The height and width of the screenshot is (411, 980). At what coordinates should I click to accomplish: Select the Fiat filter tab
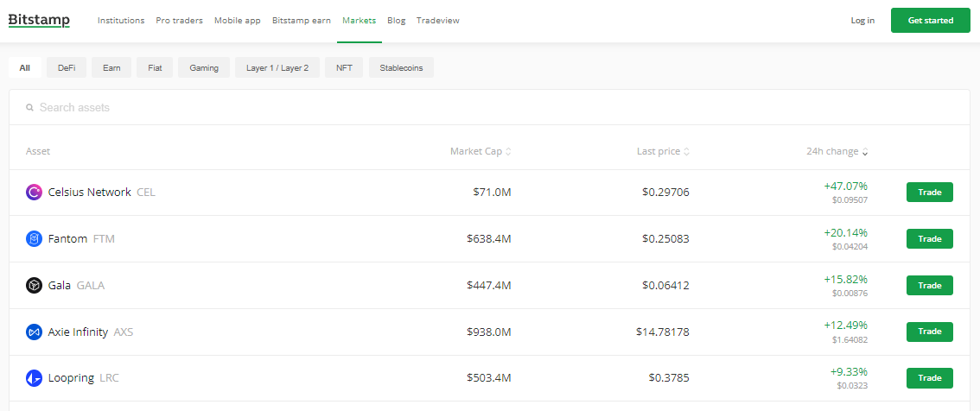click(155, 67)
